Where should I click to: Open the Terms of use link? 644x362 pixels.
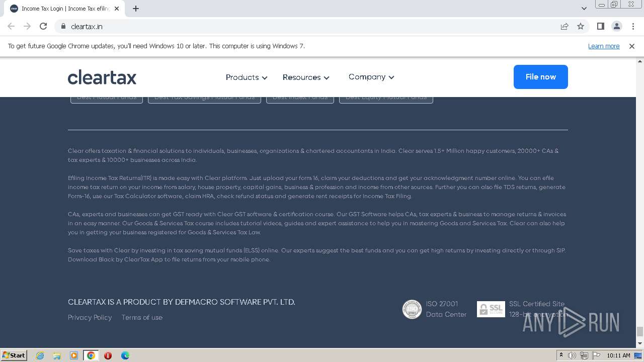pos(142,317)
